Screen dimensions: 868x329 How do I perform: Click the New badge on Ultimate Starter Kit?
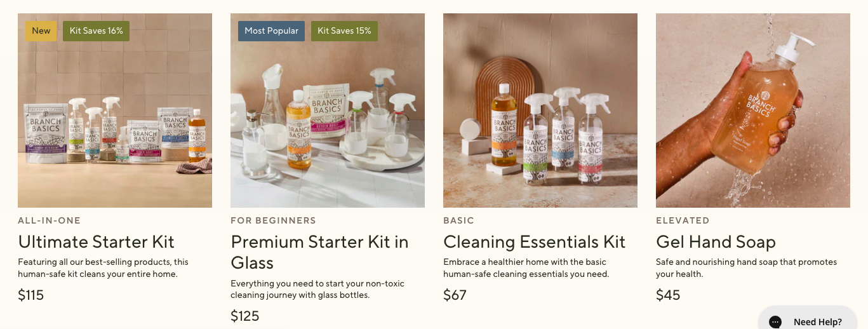coord(41,31)
